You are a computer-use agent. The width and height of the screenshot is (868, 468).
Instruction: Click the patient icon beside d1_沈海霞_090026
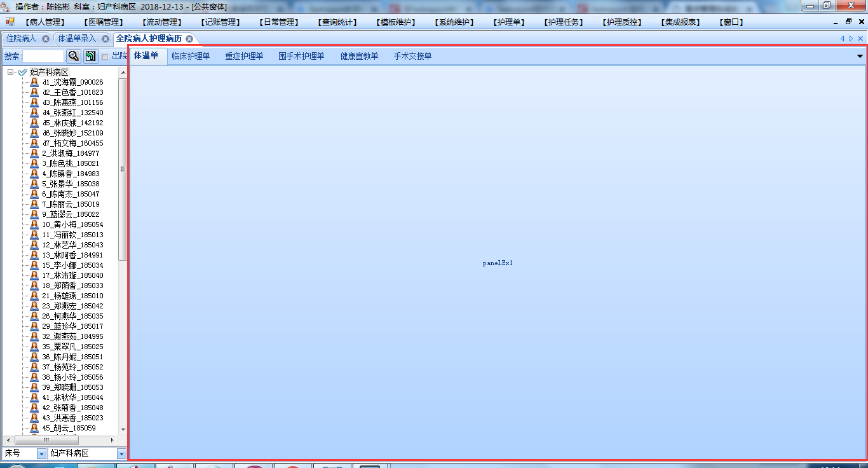pos(34,82)
